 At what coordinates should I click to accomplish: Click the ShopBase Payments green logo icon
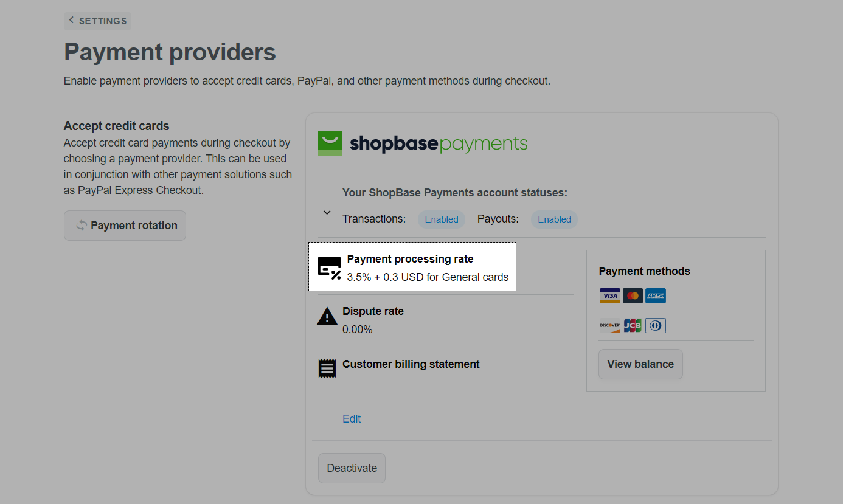click(330, 143)
